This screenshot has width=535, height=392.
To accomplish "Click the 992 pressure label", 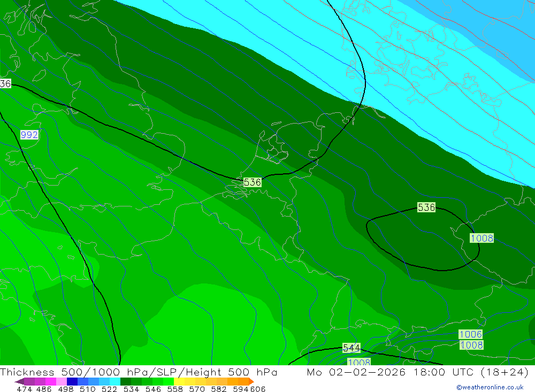I will [x=29, y=135].
